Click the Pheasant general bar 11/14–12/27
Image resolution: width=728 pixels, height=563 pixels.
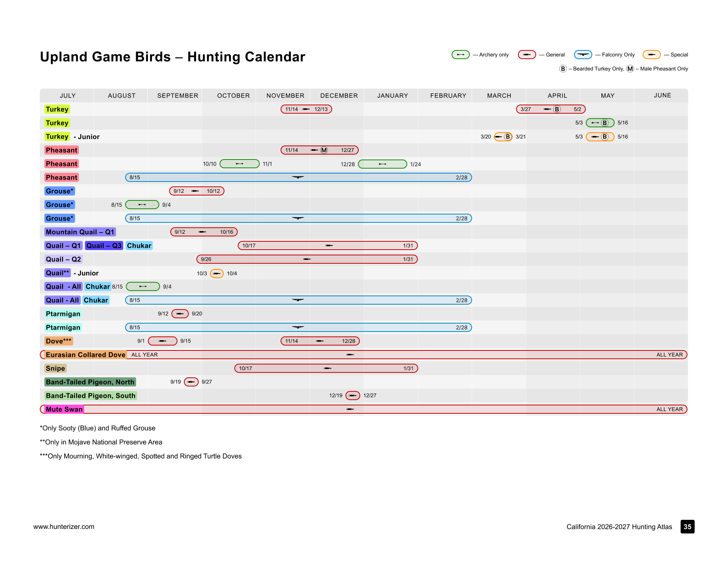[x=320, y=150]
